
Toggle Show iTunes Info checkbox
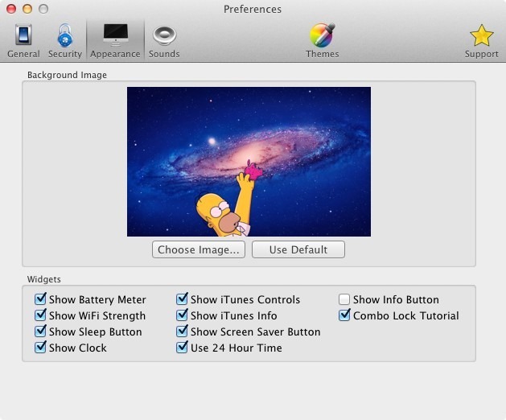tap(182, 315)
